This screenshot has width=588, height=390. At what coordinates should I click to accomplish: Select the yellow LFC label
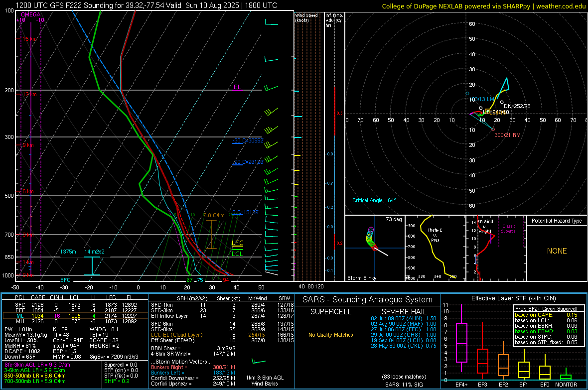pyautogui.click(x=237, y=243)
